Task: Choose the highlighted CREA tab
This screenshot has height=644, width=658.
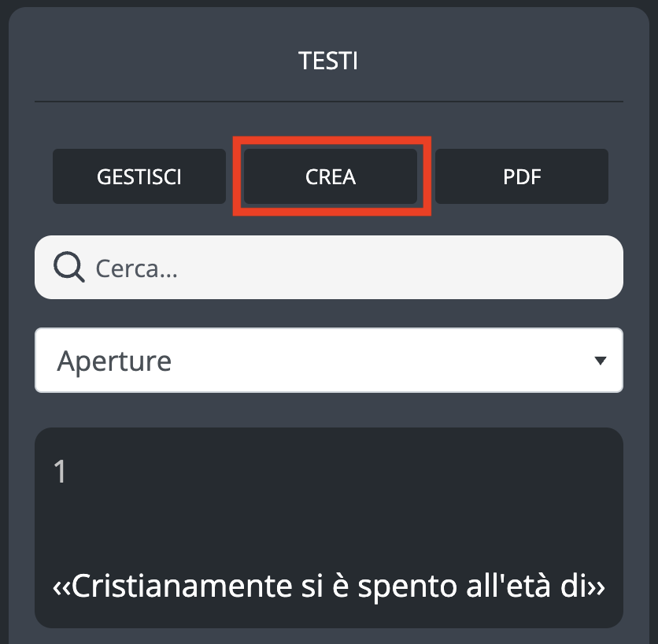Action: click(x=331, y=176)
